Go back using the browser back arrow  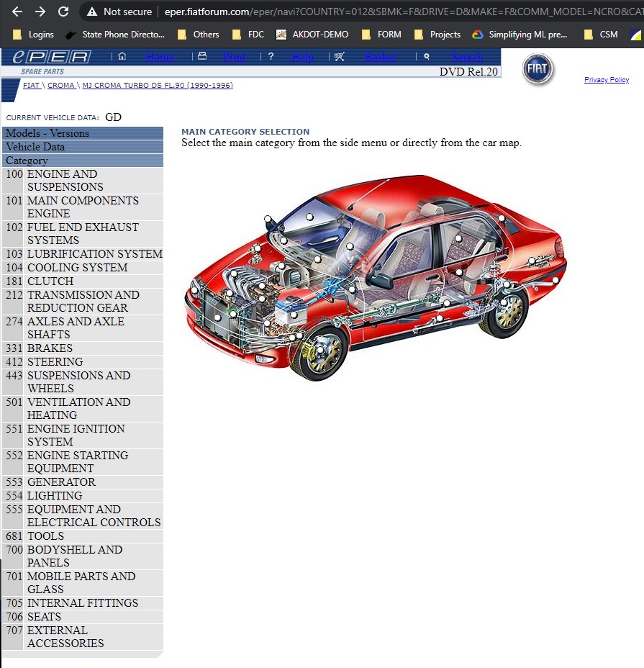pyautogui.click(x=17, y=12)
